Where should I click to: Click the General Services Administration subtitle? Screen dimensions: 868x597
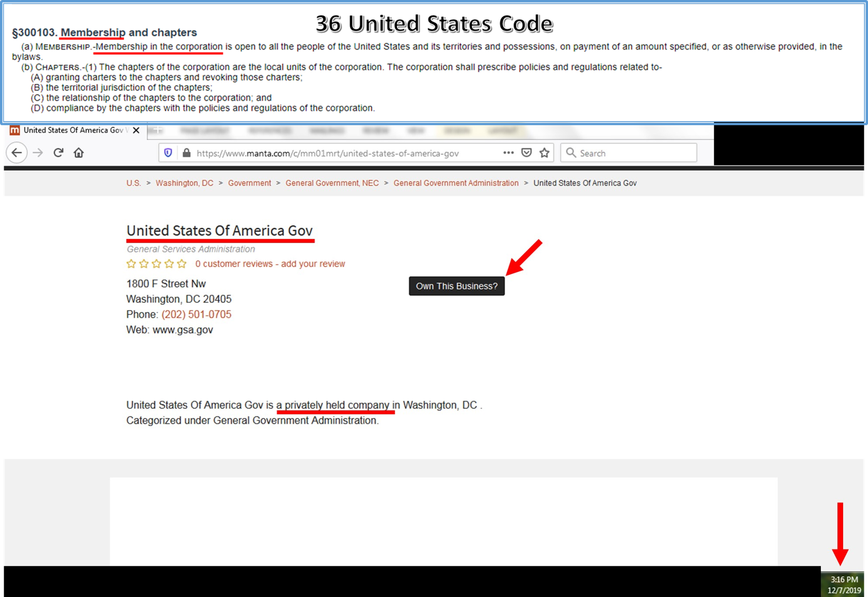click(191, 249)
